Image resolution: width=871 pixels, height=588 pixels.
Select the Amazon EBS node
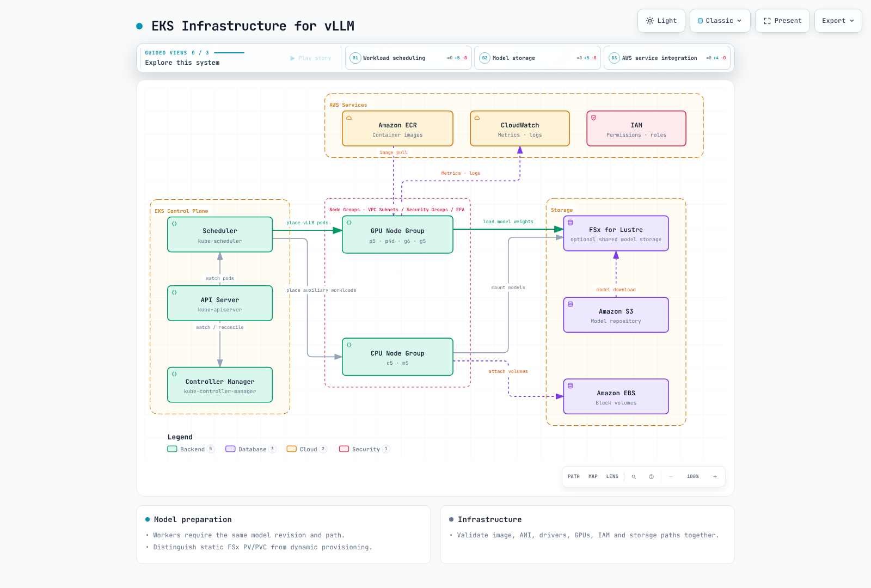tap(616, 396)
